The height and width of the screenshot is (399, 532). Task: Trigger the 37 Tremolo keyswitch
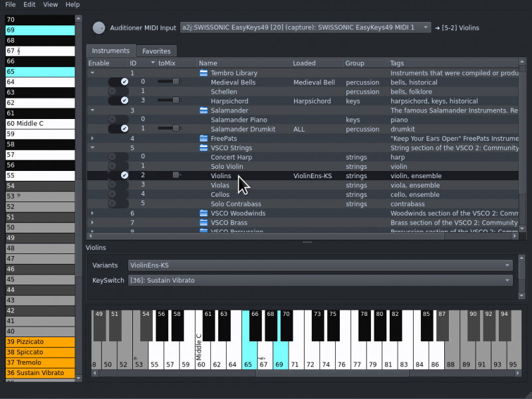pyautogui.click(x=40, y=362)
